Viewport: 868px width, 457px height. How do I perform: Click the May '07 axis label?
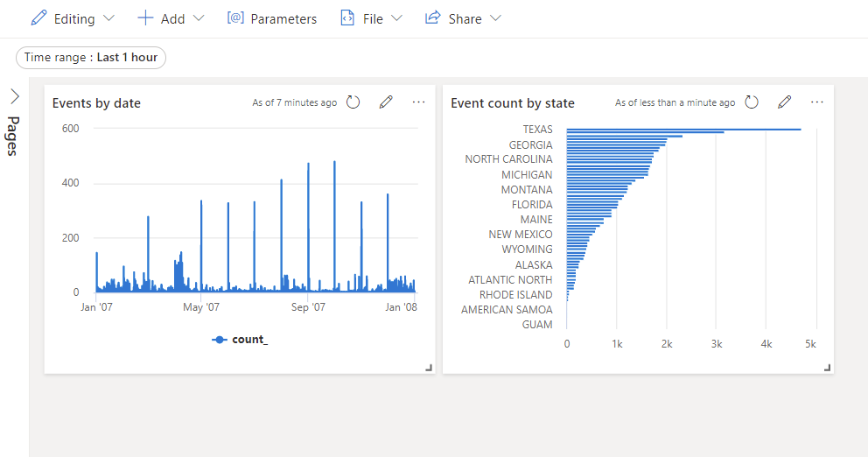(201, 307)
